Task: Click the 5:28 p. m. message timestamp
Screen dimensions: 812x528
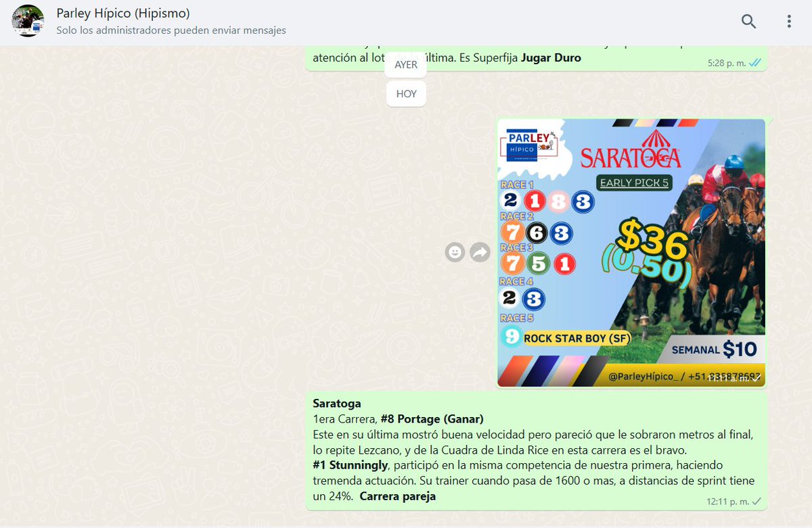Action: [x=727, y=63]
